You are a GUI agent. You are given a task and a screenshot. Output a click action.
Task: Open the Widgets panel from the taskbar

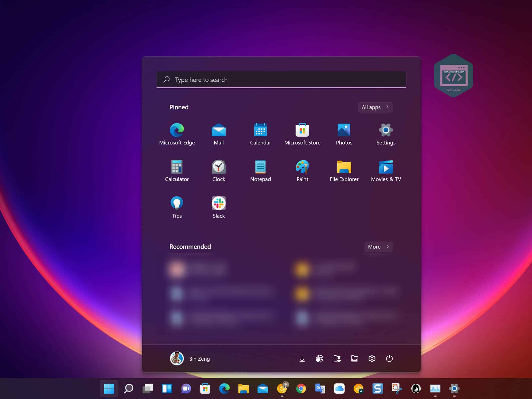pos(167,389)
